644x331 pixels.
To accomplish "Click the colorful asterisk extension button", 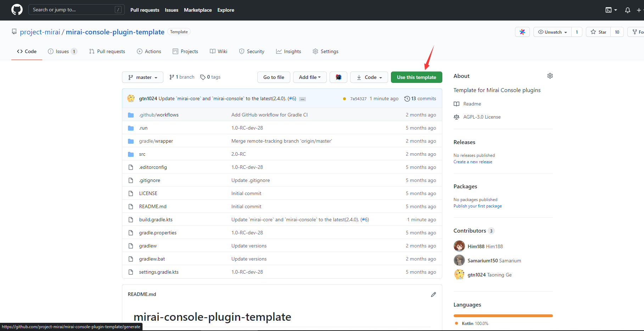I will pos(522,32).
